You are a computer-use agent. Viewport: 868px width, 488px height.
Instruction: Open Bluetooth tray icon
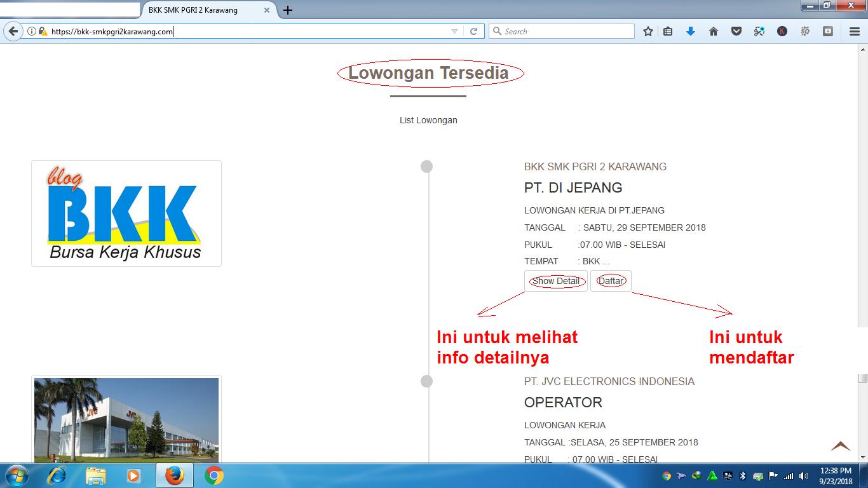[x=742, y=476]
